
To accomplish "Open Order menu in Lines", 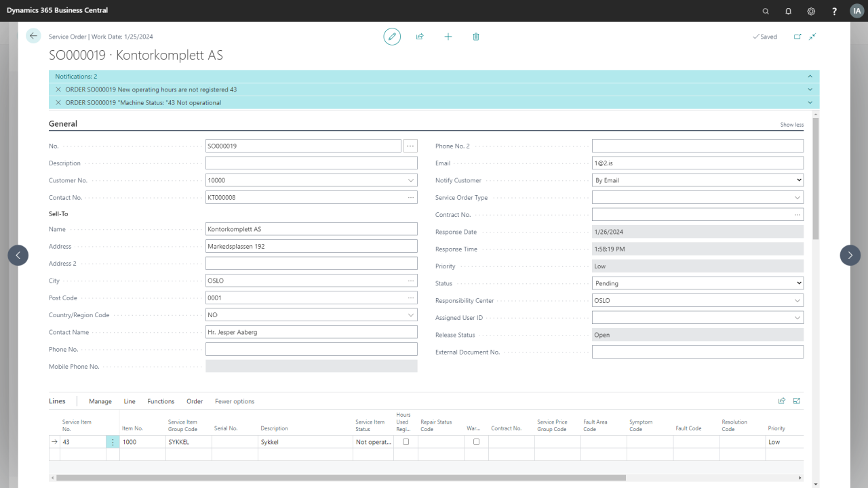I will tap(195, 401).
